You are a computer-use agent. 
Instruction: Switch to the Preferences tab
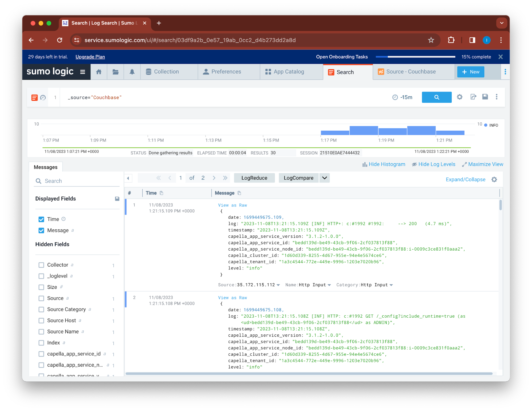229,72
